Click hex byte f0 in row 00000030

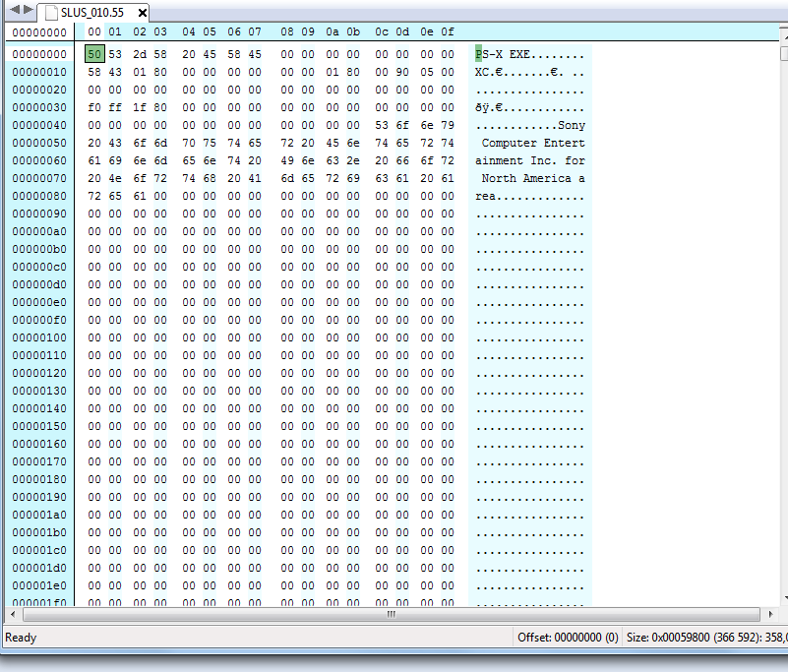tap(94, 107)
